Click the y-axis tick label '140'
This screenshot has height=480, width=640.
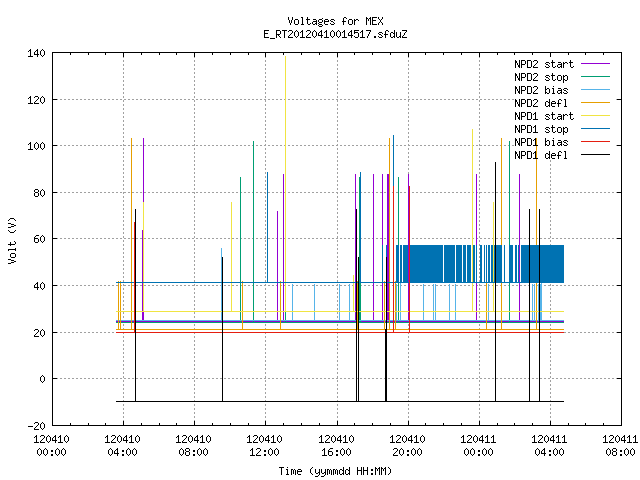click(x=36, y=53)
